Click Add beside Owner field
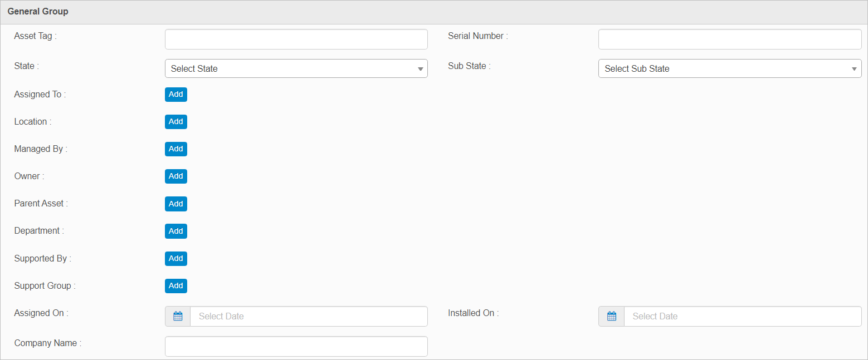 [176, 176]
